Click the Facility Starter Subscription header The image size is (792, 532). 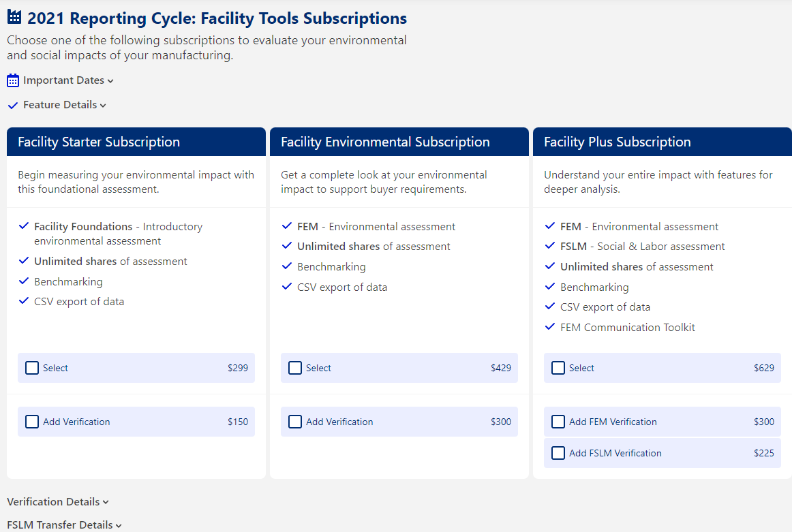coord(136,142)
